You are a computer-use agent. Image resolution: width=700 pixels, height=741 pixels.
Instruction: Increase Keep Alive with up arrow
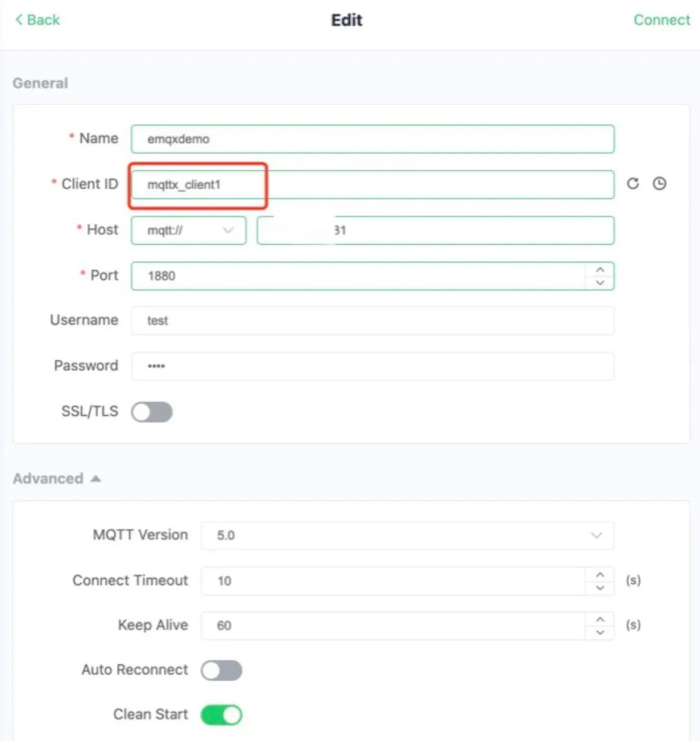(600, 619)
